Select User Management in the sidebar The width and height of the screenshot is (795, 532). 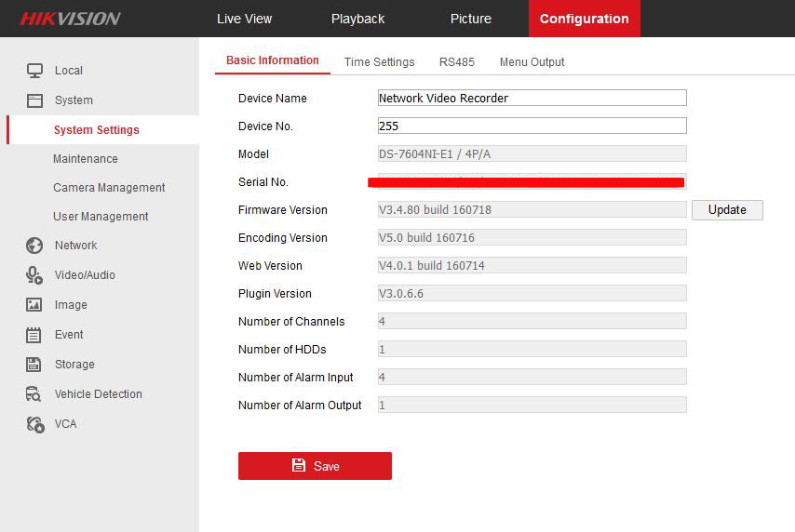pos(101,217)
